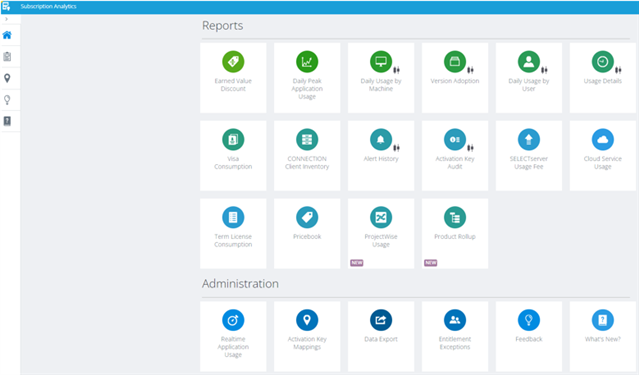
Task: Open the ProjectWise Usage report
Action: (x=381, y=234)
